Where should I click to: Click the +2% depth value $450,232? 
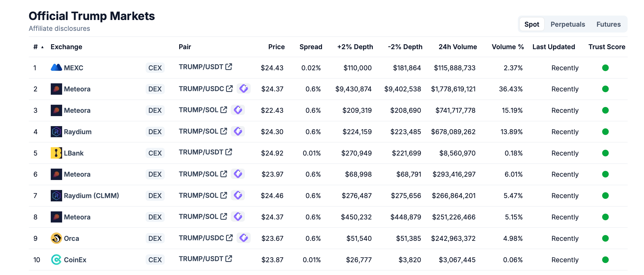pos(356,217)
